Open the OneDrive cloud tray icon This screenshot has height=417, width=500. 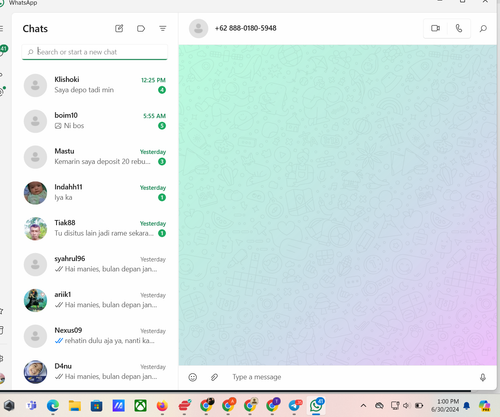tap(379, 406)
